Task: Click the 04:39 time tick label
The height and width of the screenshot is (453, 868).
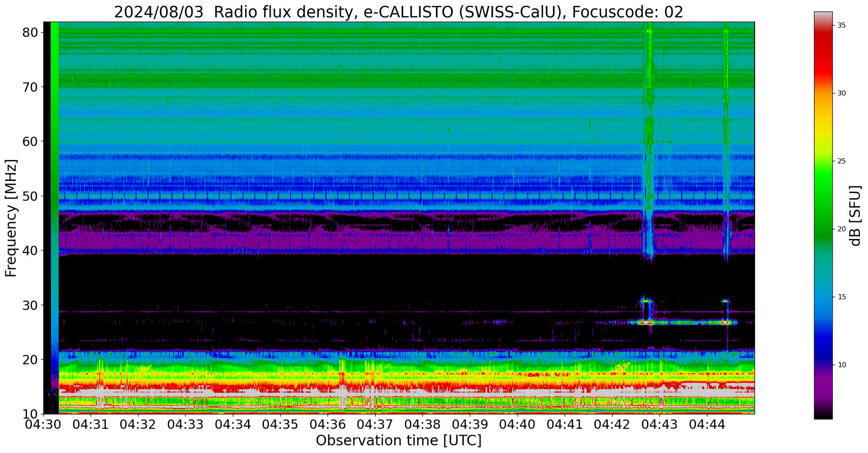Action: tap(470, 425)
